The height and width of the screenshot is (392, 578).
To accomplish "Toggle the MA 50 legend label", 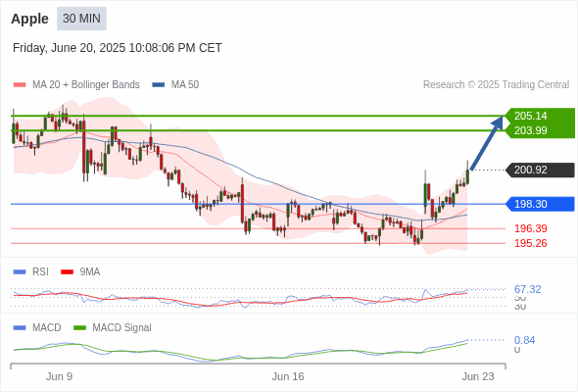I will (x=185, y=85).
